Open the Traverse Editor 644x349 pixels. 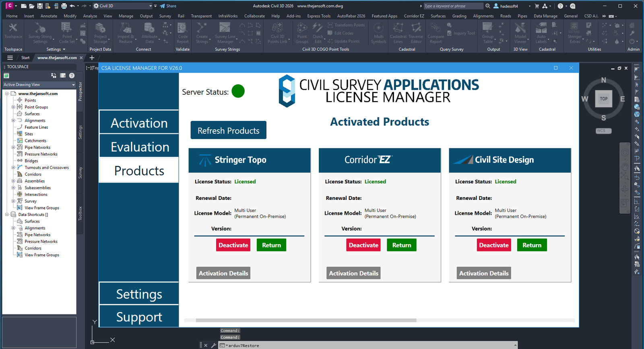click(416, 33)
